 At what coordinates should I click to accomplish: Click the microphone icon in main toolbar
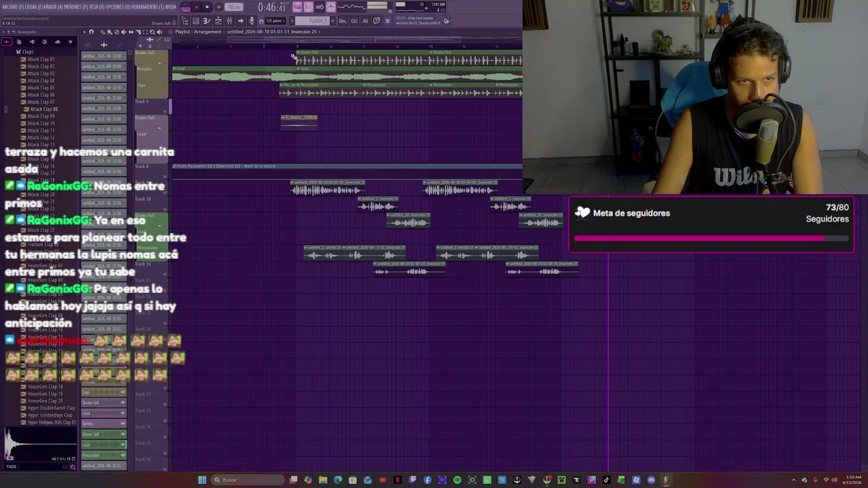[252, 21]
